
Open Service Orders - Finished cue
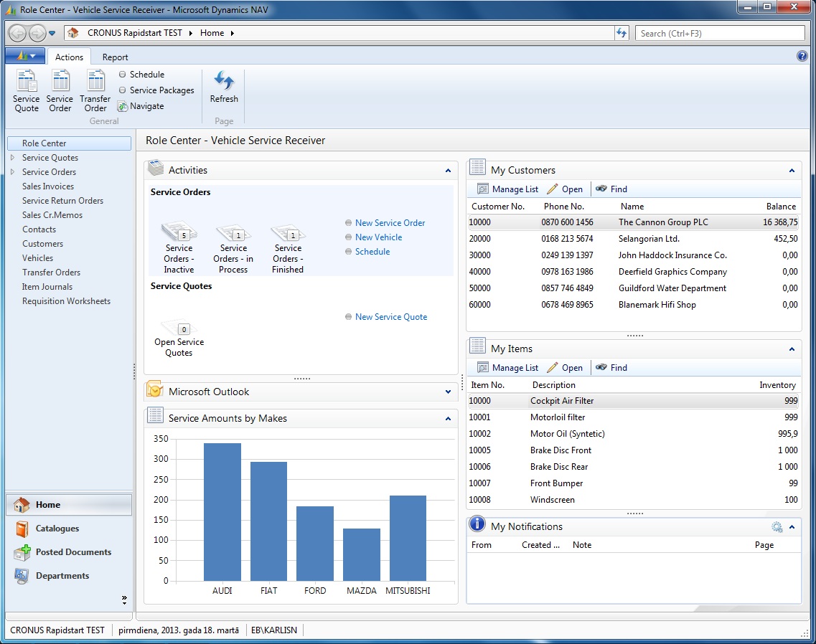point(288,247)
